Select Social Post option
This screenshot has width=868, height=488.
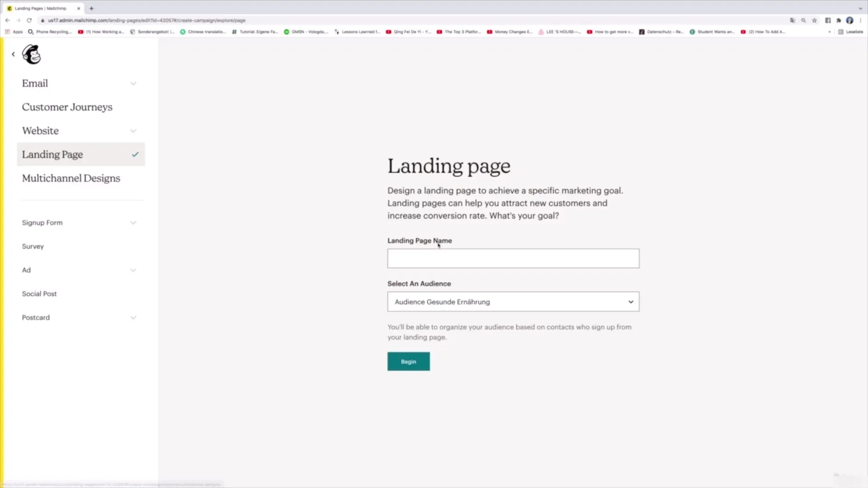click(x=39, y=293)
